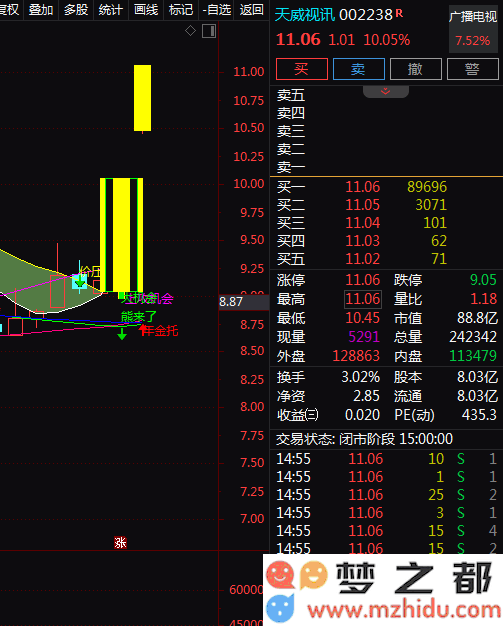Viewport: 503px width, 626px height.
Task: Click the stock name 天威视讯
Action: click(305, 15)
